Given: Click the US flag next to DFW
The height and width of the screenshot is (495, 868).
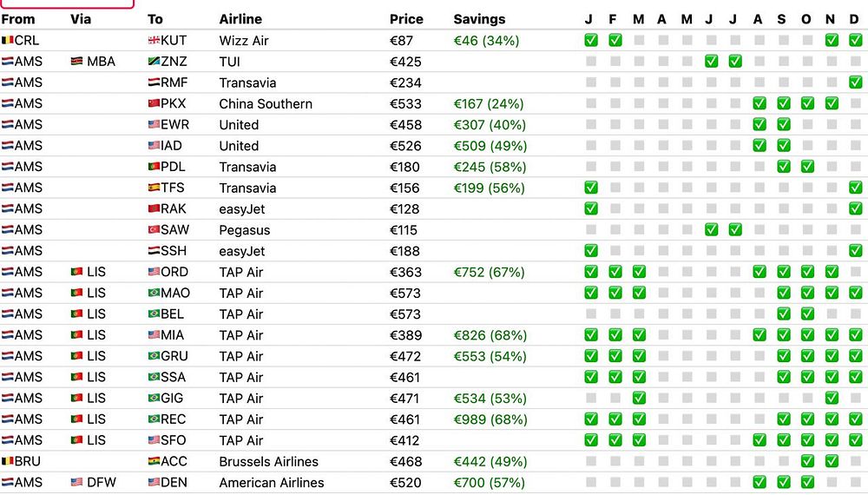Looking at the screenshot, I should (x=77, y=483).
